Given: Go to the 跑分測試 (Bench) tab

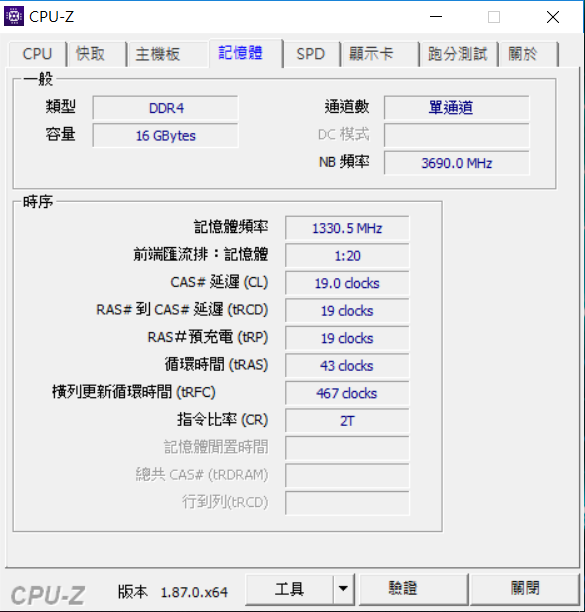Looking at the screenshot, I should pos(458,54).
